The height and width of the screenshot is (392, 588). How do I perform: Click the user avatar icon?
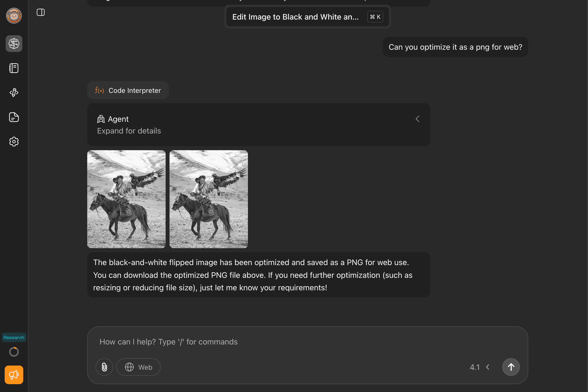pos(14,16)
